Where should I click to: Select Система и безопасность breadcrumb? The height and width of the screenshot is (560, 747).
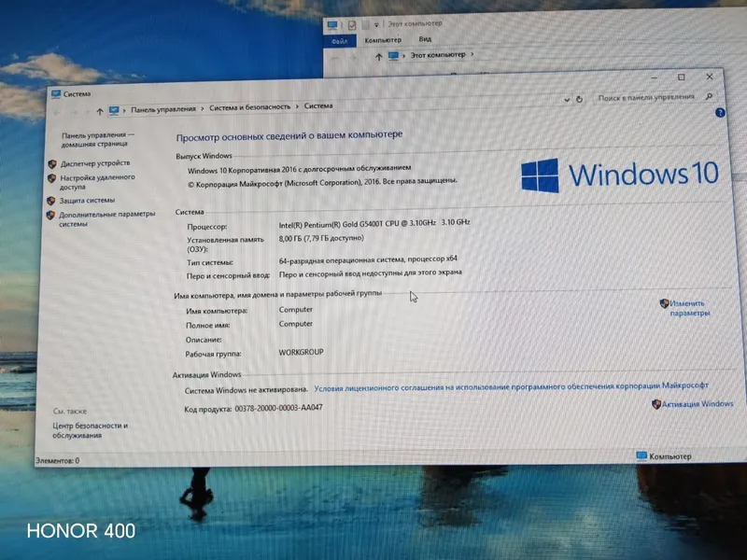point(249,107)
